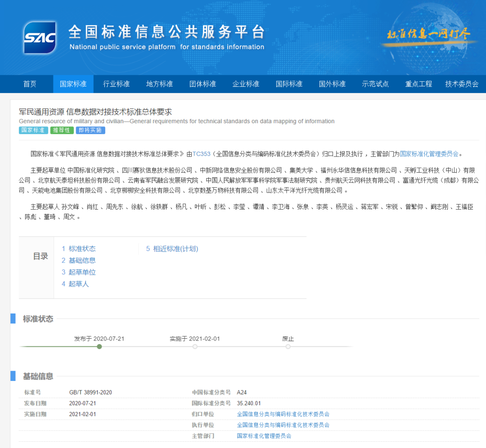
Task: Open the 技术委员会 page
Action: click(x=462, y=84)
